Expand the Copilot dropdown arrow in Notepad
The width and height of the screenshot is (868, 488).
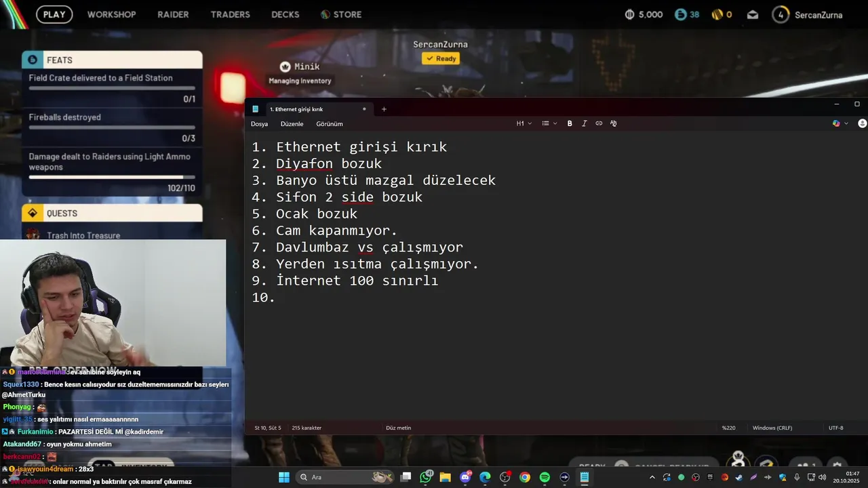pos(846,123)
